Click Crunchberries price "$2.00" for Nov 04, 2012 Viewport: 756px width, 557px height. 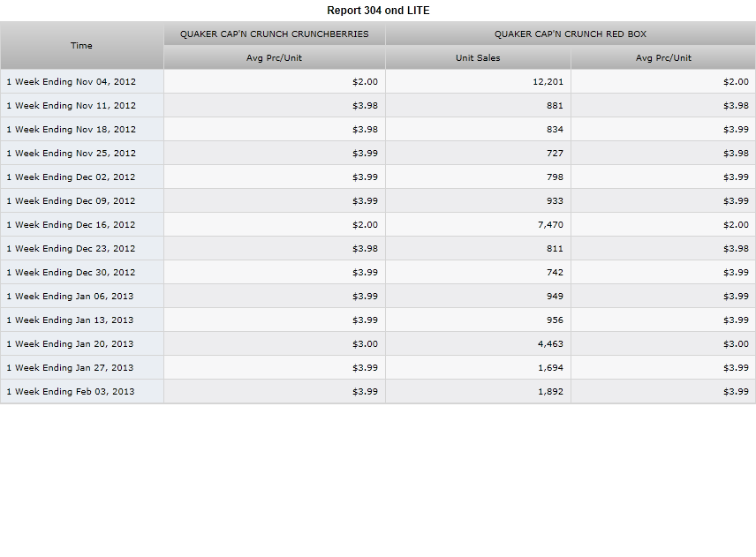click(365, 81)
